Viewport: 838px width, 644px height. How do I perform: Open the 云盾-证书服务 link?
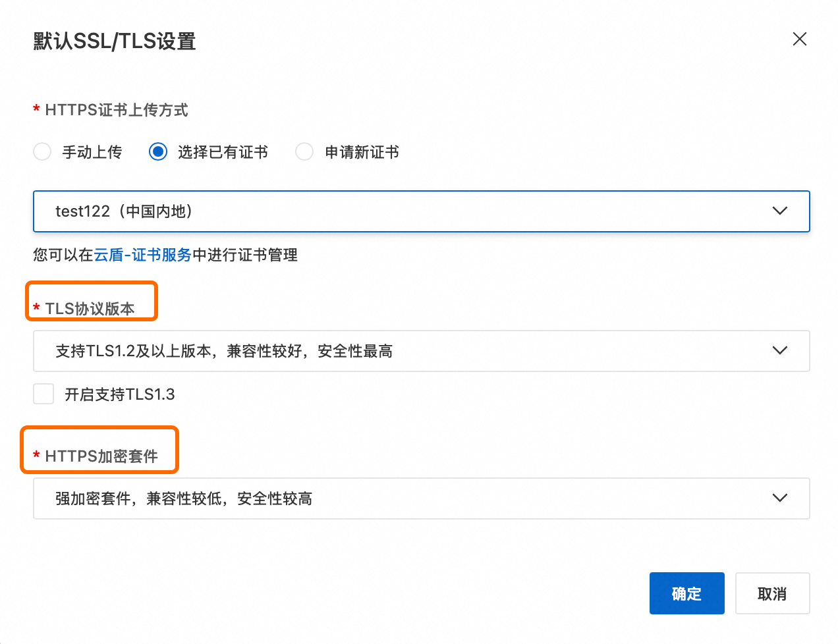(142, 255)
